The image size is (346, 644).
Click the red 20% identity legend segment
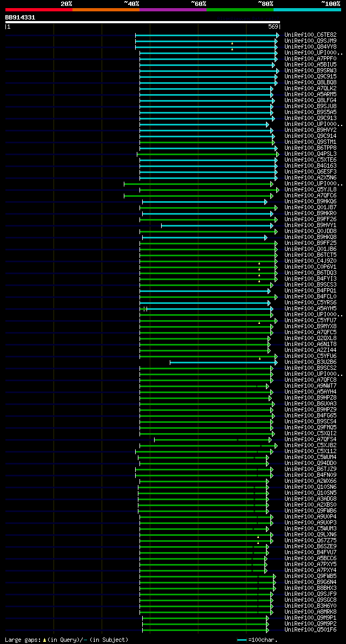(39, 9)
